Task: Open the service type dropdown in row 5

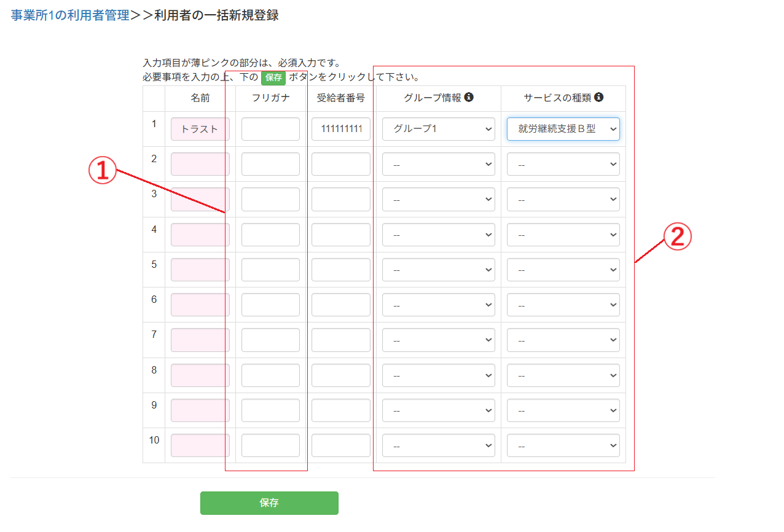Action: click(563, 269)
